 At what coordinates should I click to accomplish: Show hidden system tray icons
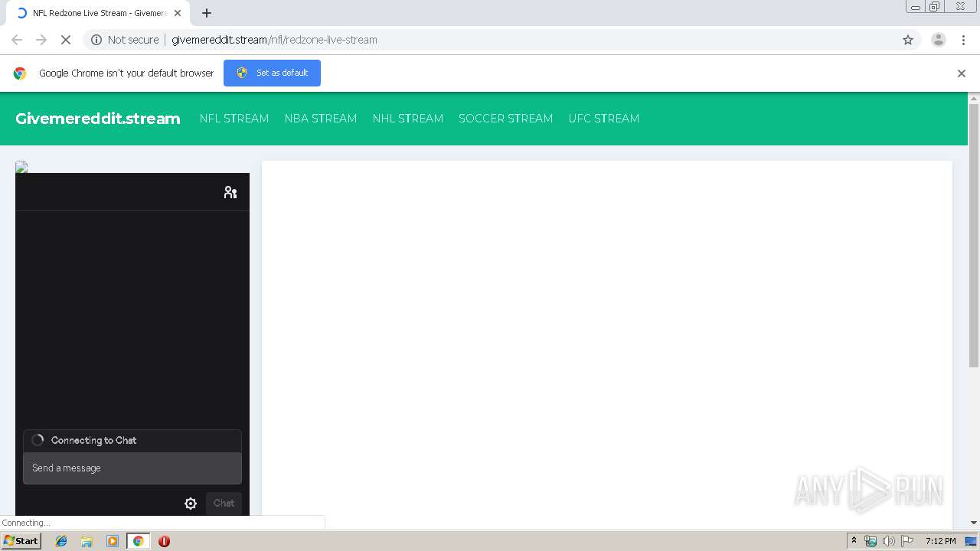pyautogui.click(x=854, y=541)
